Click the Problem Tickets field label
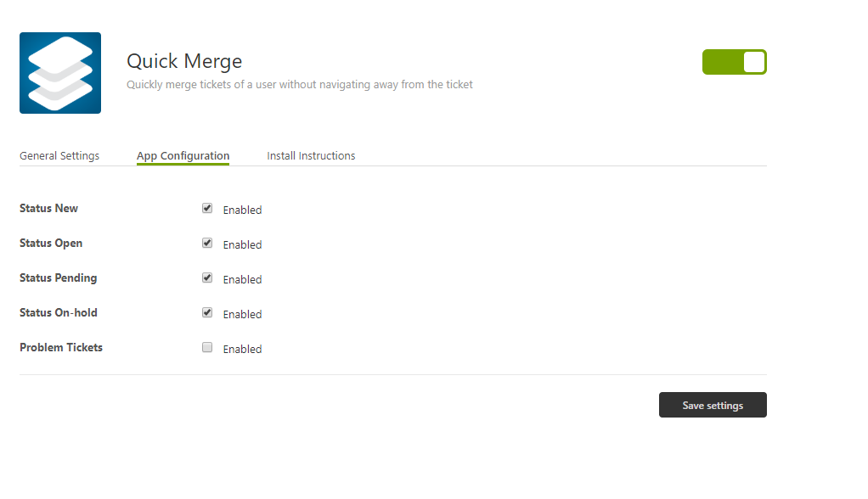This screenshot has width=868, height=499. tap(61, 348)
